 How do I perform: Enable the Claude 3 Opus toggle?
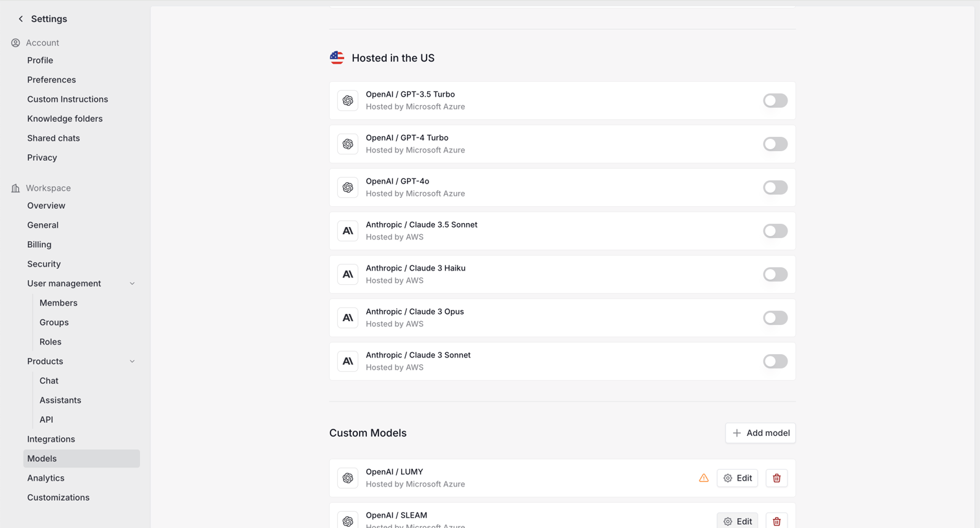point(775,318)
